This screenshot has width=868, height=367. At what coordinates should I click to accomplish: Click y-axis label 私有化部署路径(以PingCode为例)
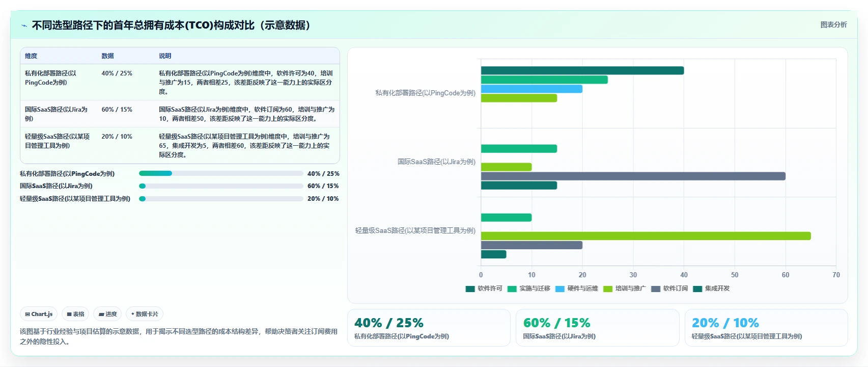[425, 93]
